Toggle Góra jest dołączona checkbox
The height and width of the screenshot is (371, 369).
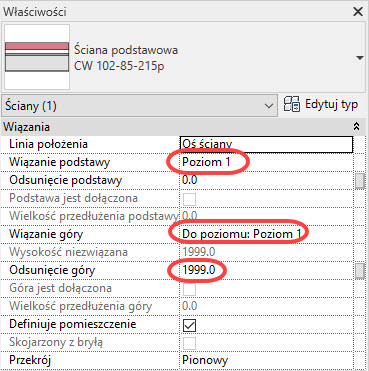point(189,290)
